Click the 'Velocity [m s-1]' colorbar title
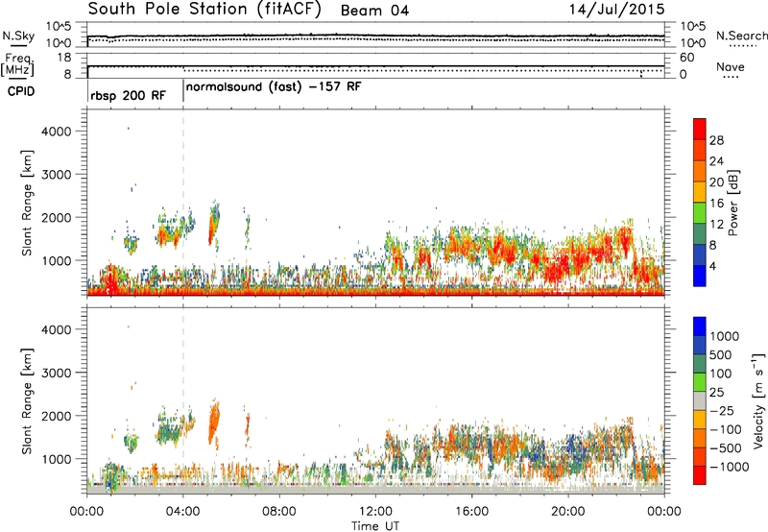This screenshot has width=768, height=532. point(758,400)
